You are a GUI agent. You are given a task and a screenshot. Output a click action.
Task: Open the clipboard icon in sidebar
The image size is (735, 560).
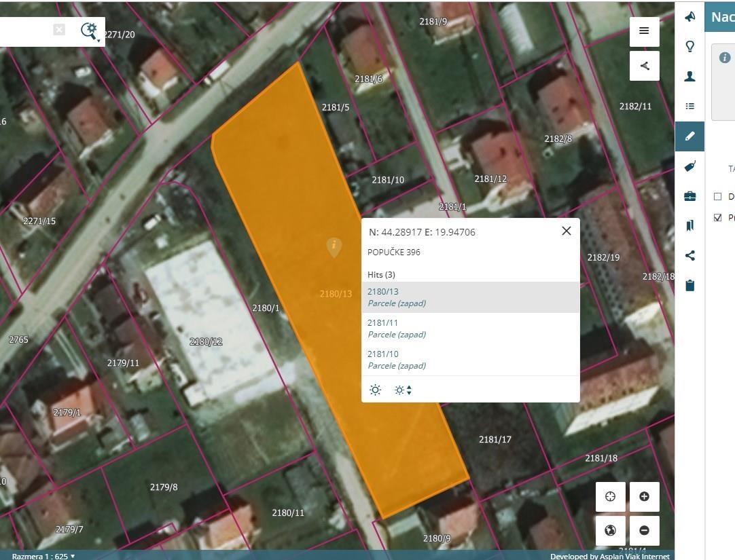[x=689, y=286]
